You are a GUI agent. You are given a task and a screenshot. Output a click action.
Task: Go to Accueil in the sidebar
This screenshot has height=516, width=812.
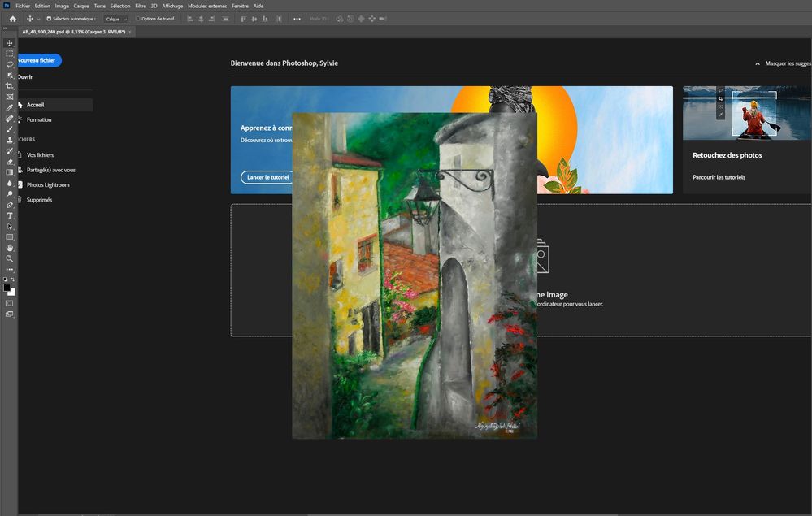point(55,105)
